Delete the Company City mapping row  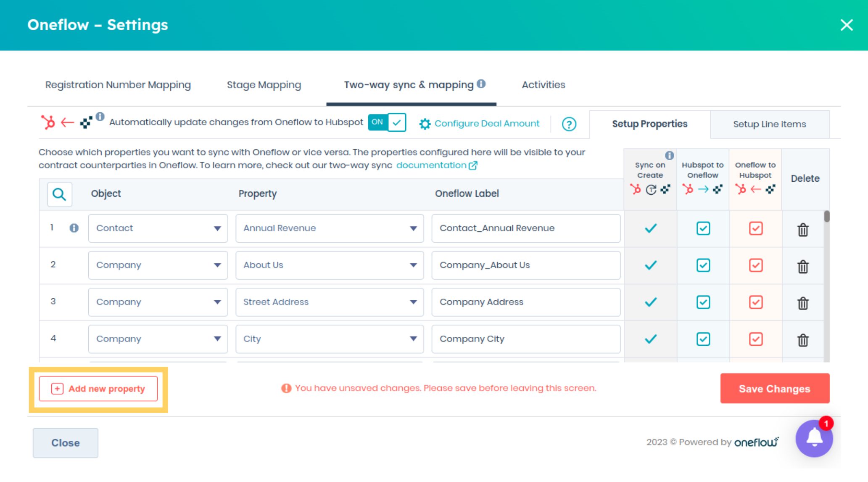pyautogui.click(x=802, y=340)
